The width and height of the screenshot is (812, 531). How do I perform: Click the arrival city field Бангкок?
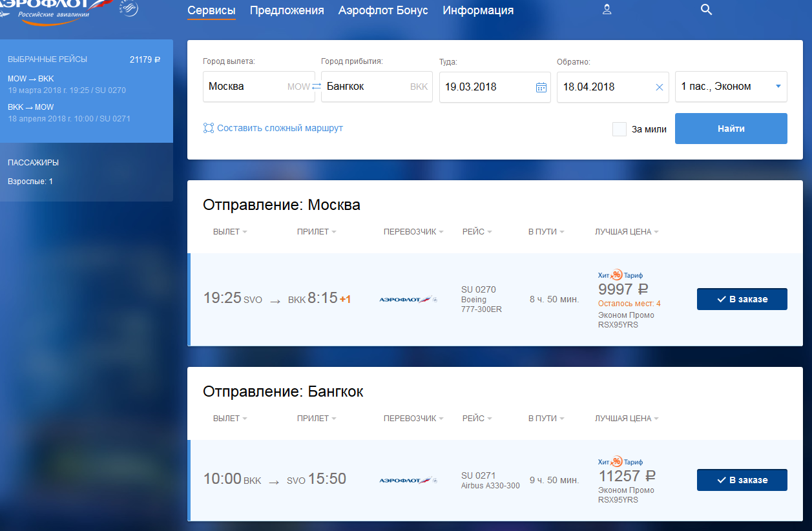tap(377, 87)
